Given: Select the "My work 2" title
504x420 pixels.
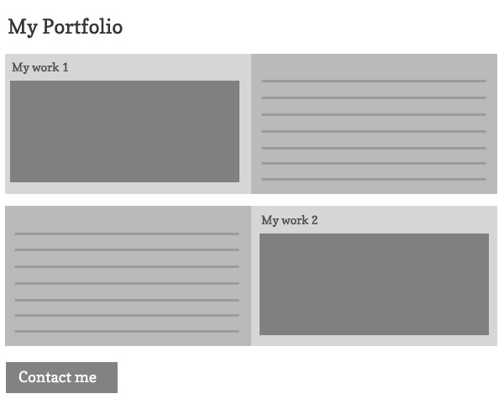Looking at the screenshot, I should tap(290, 220).
